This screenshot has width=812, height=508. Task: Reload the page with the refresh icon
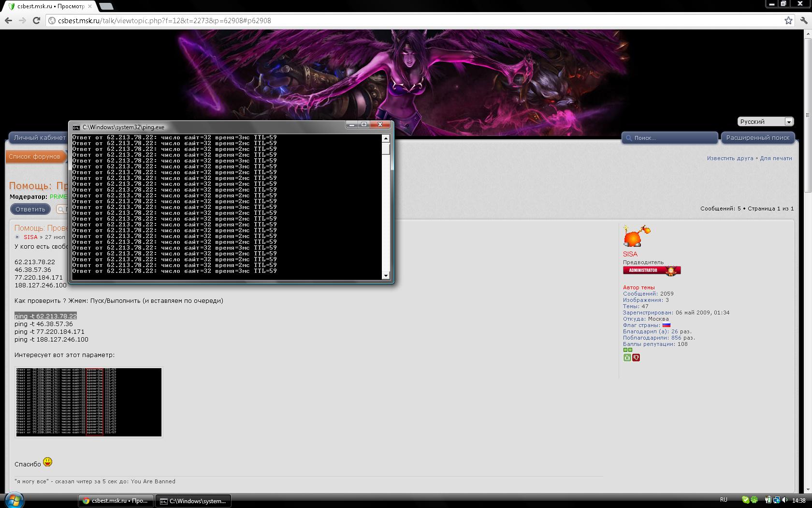36,20
